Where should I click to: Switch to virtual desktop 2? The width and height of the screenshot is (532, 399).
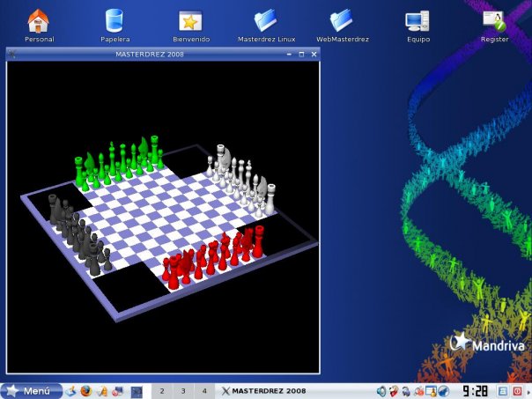coord(162,391)
